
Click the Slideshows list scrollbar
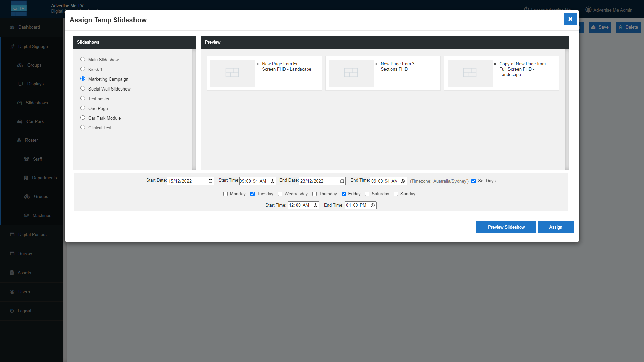tap(194, 109)
